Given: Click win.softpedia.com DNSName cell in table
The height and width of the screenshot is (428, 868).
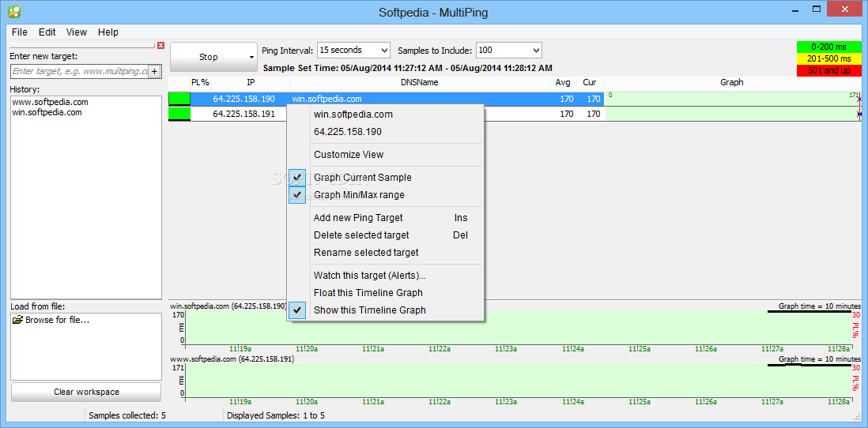Looking at the screenshot, I should click(326, 99).
